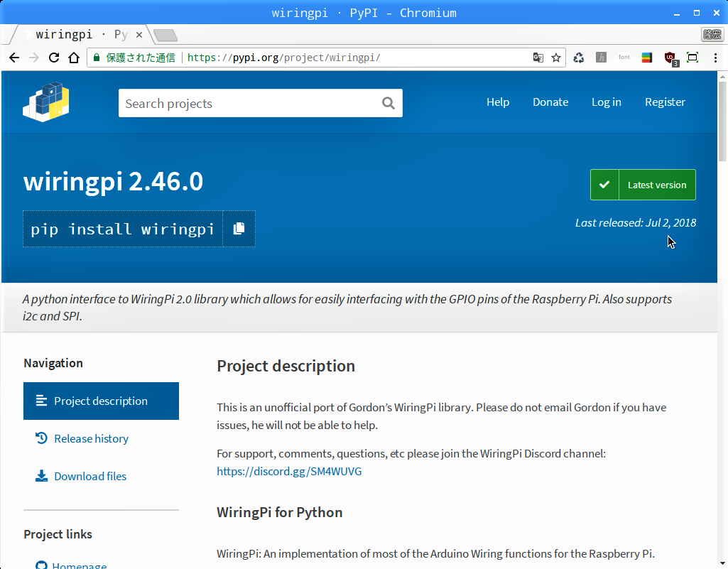Go back using the browser back arrow
The image size is (728, 569).
pyautogui.click(x=14, y=58)
